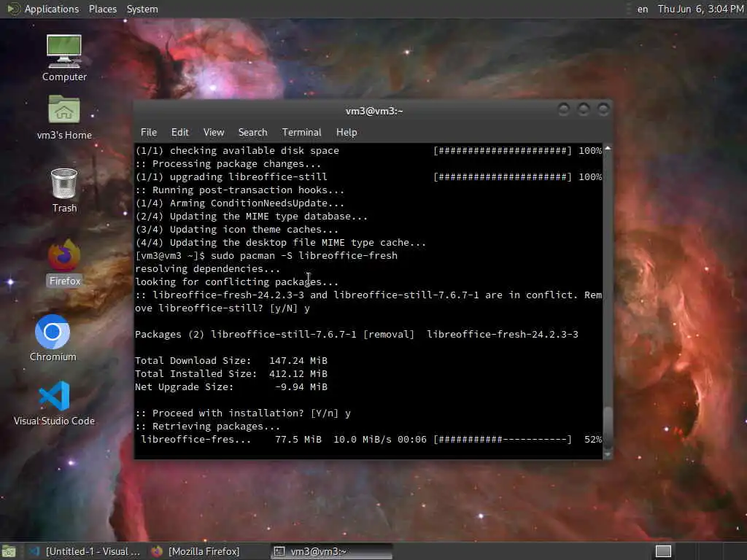Open the System menu
The image size is (747, 560).
(x=142, y=9)
